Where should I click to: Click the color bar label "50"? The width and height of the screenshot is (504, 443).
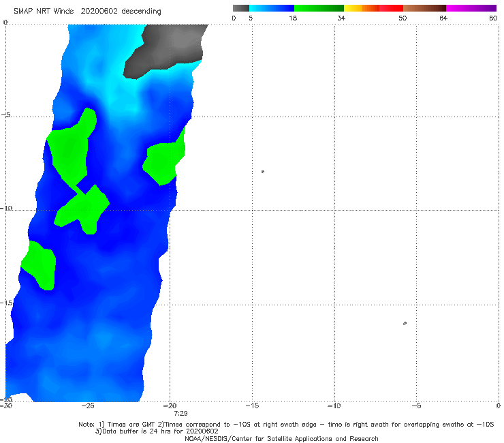(x=403, y=18)
